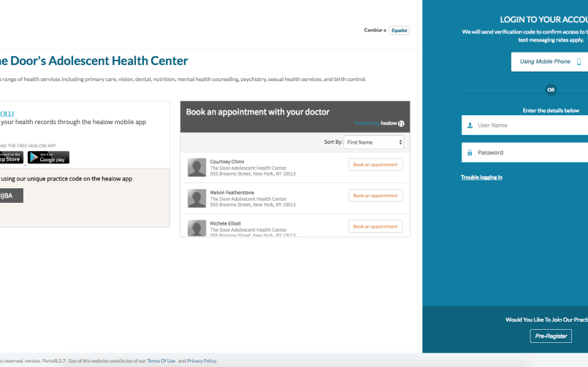This screenshot has height=367, width=588.
Task: Focus the Password field
Action: (x=524, y=152)
